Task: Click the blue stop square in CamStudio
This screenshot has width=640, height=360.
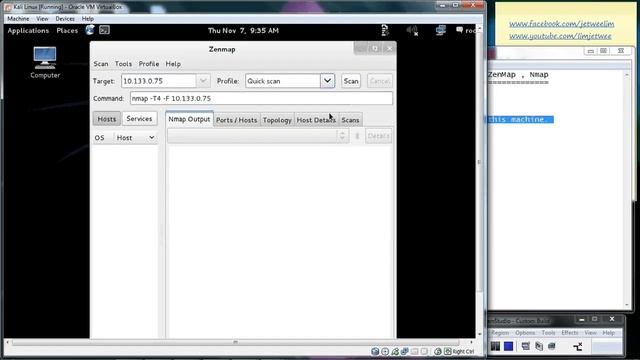Action: click(x=509, y=347)
